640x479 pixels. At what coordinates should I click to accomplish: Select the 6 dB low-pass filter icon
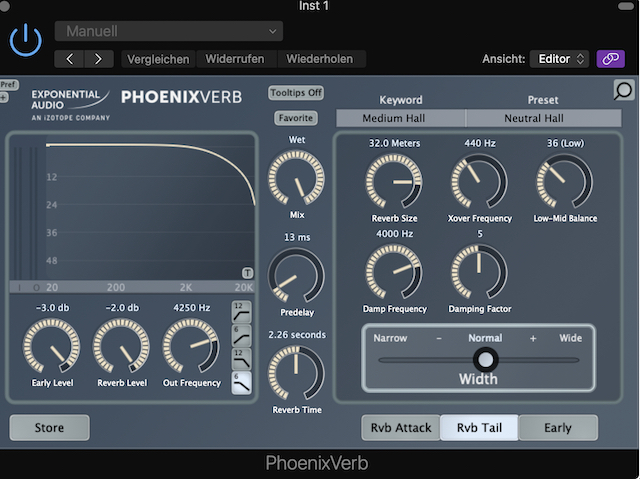[242, 383]
